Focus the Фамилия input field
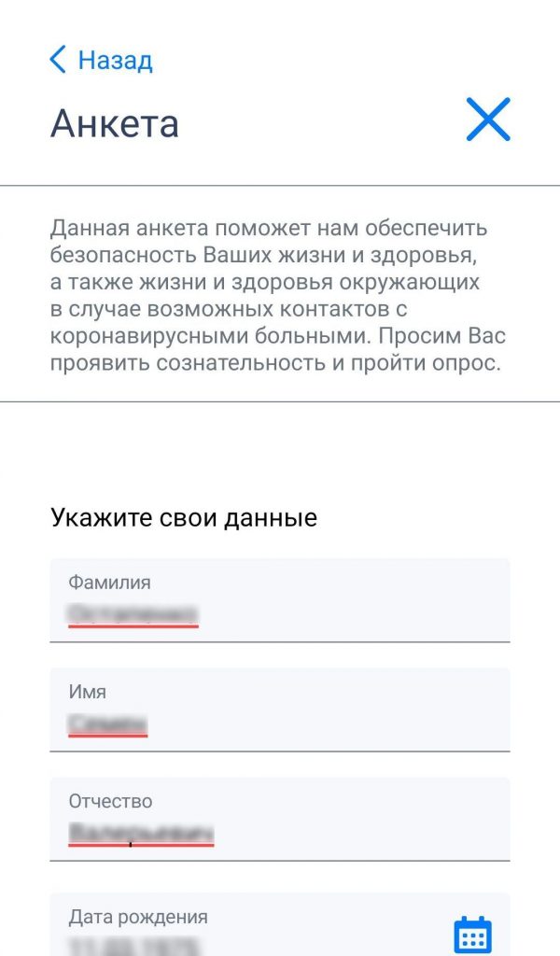This screenshot has width=560, height=956. pyautogui.click(x=280, y=600)
